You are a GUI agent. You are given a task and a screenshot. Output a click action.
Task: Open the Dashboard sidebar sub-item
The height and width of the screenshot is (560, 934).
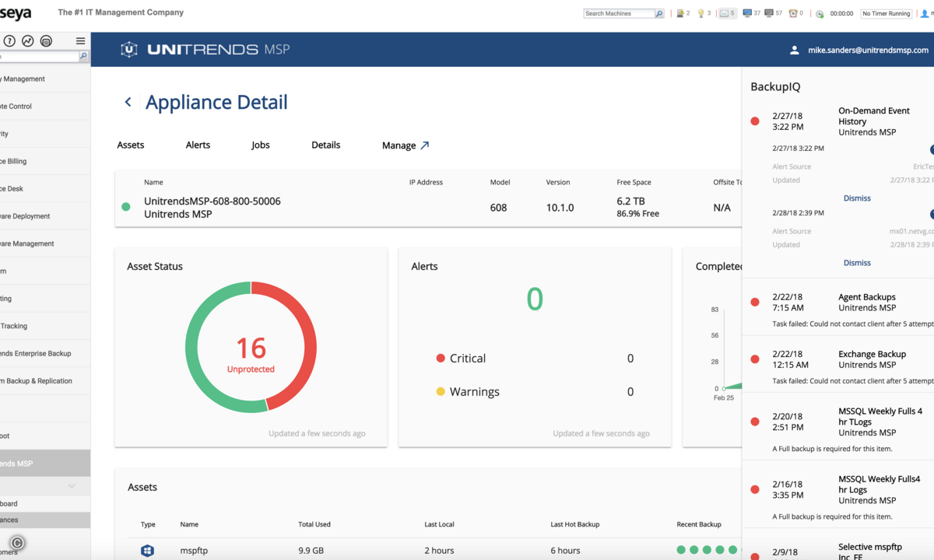(45, 504)
